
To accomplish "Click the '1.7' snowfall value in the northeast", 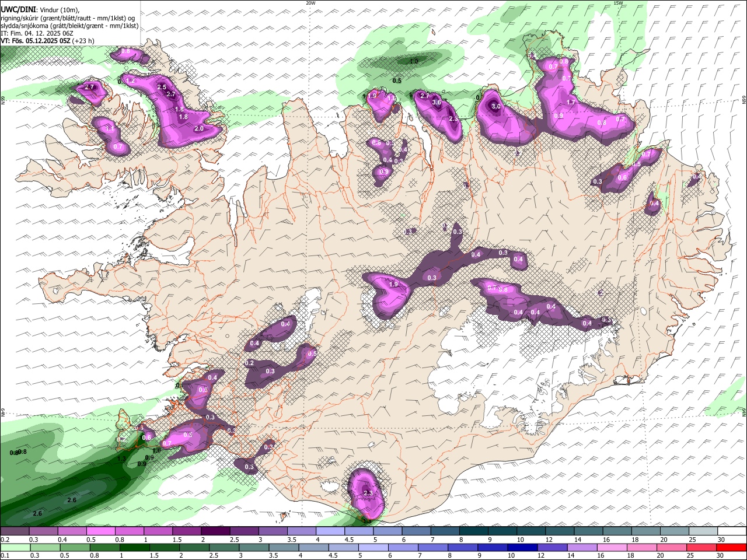I will (x=571, y=103).
